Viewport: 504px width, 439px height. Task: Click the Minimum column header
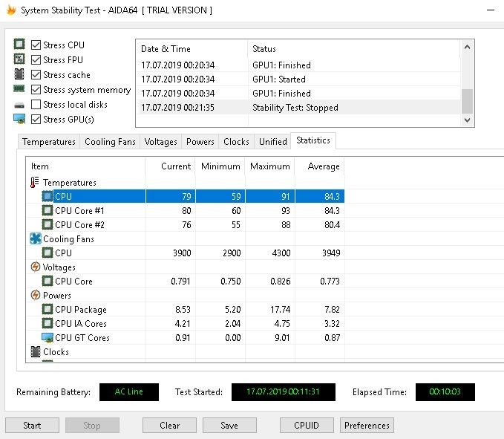(x=220, y=166)
